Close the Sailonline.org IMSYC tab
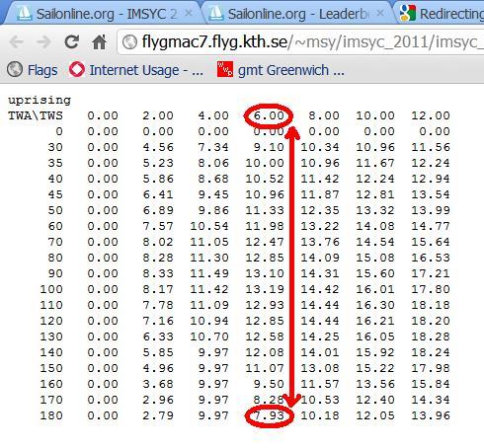This screenshot has width=484, height=448. (x=189, y=13)
